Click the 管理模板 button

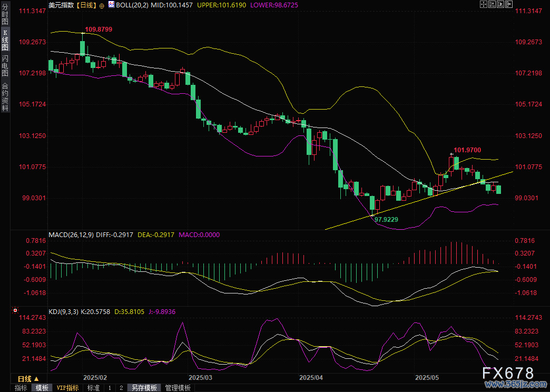(x=178, y=388)
